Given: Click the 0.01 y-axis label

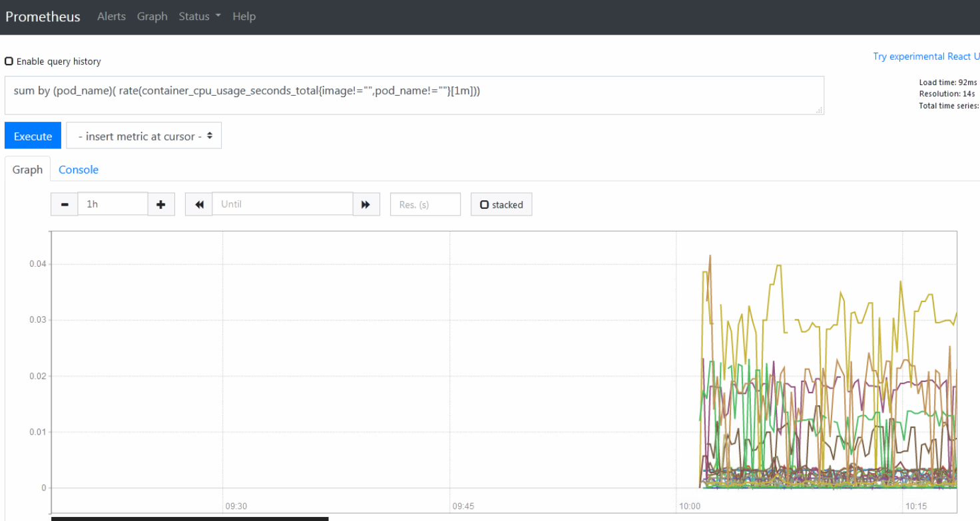Looking at the screenshot, I should click(x=38, y=432).
